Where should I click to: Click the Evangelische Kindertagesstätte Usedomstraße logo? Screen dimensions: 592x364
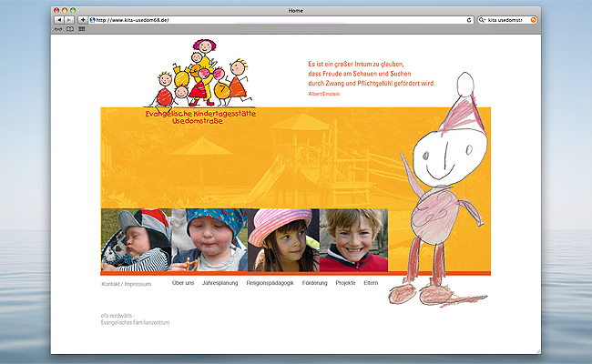point(200,82)
